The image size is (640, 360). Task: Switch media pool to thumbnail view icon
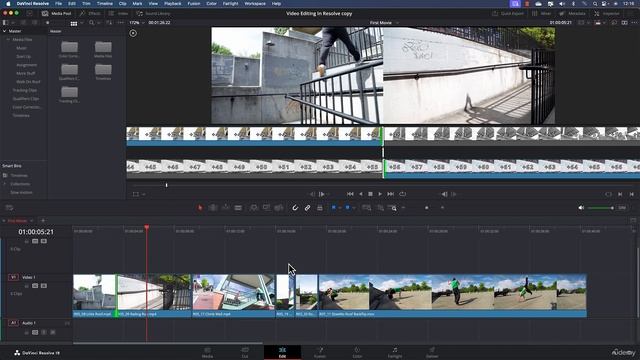[x=74, y=23]
